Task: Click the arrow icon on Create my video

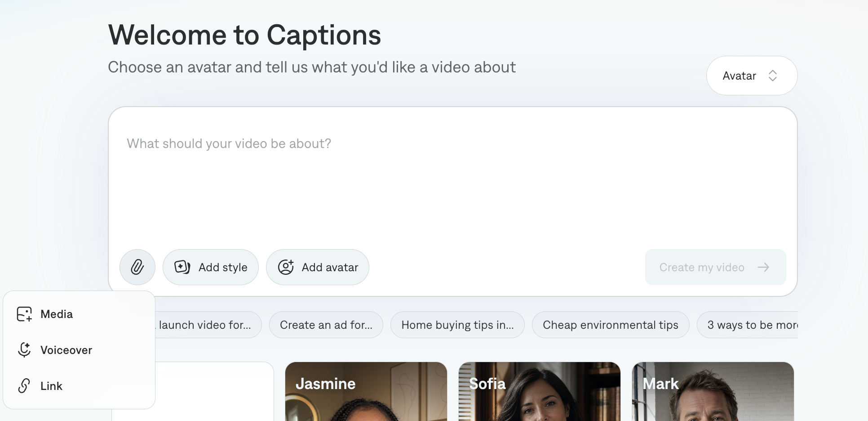Action: 763,267
